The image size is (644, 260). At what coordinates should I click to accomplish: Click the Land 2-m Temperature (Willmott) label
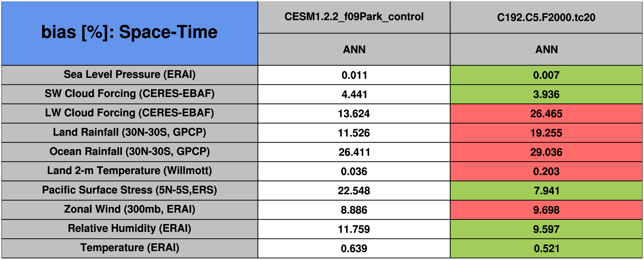129,171
